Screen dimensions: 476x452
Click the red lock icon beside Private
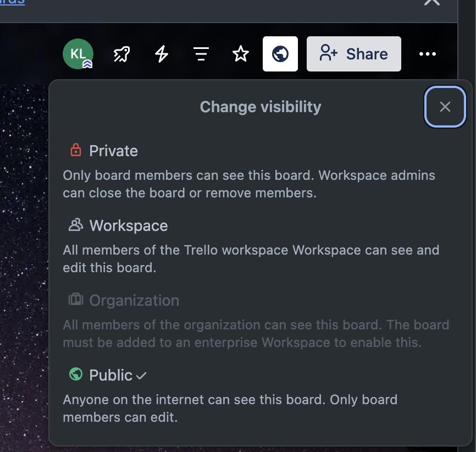point(76,150)
